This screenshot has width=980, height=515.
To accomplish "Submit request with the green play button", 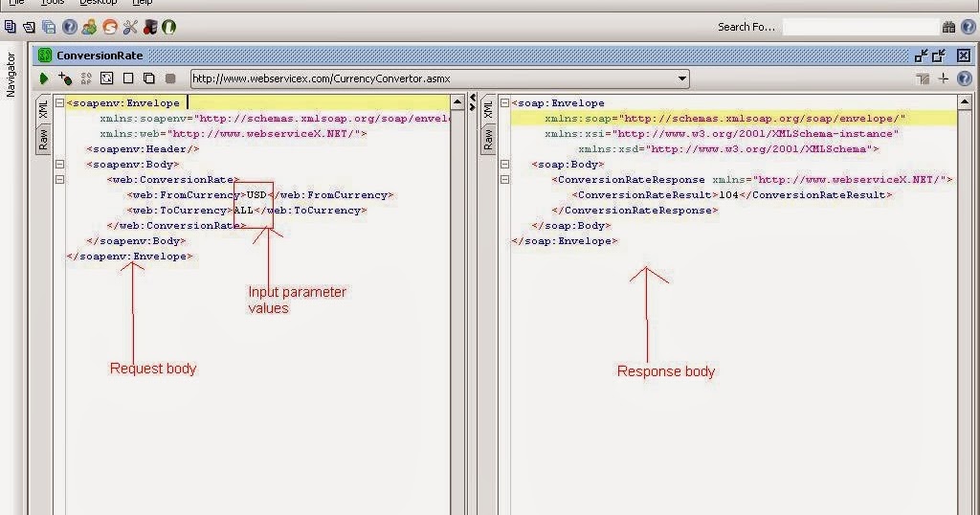I will pyautogui.click(x=44, y=78).
